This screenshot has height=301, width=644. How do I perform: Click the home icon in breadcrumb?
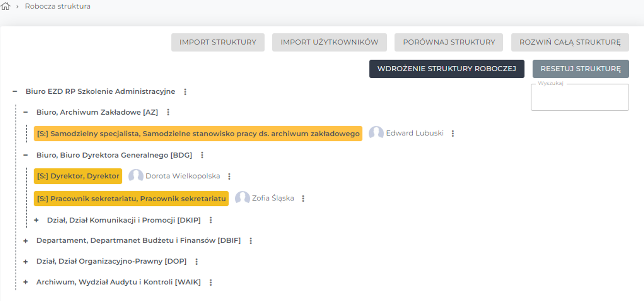(6, 7)
